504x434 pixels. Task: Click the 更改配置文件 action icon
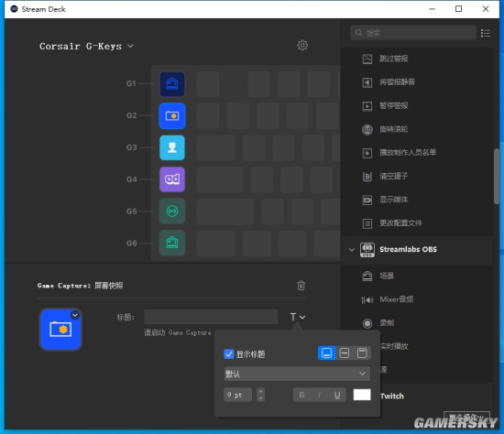click(x=367, y=223)
